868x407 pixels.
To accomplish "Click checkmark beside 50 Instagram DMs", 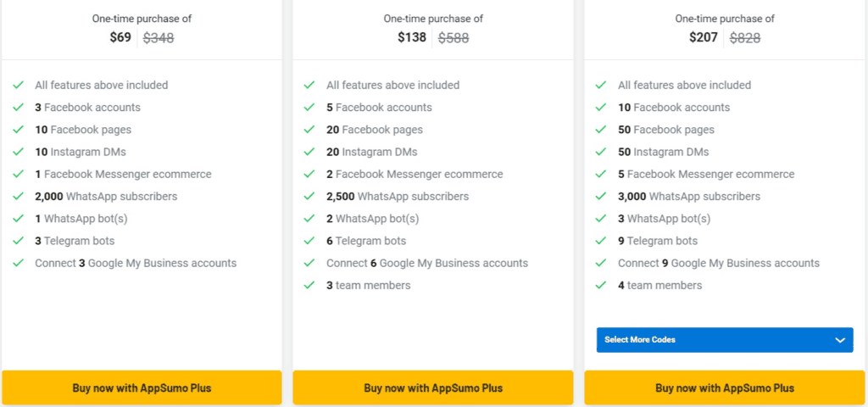I will tap(601, 152).
